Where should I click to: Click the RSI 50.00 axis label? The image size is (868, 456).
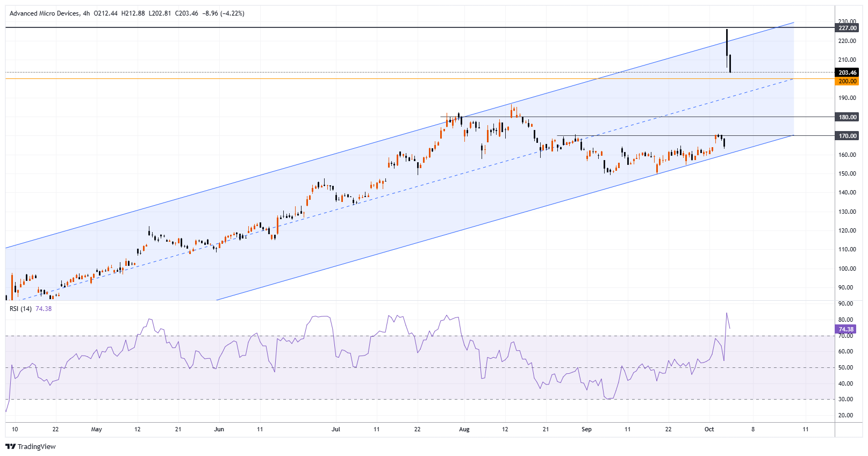845,367
